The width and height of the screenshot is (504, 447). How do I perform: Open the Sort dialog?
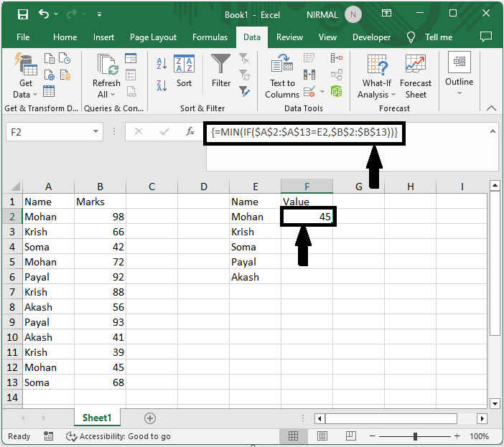pos(184,70)
